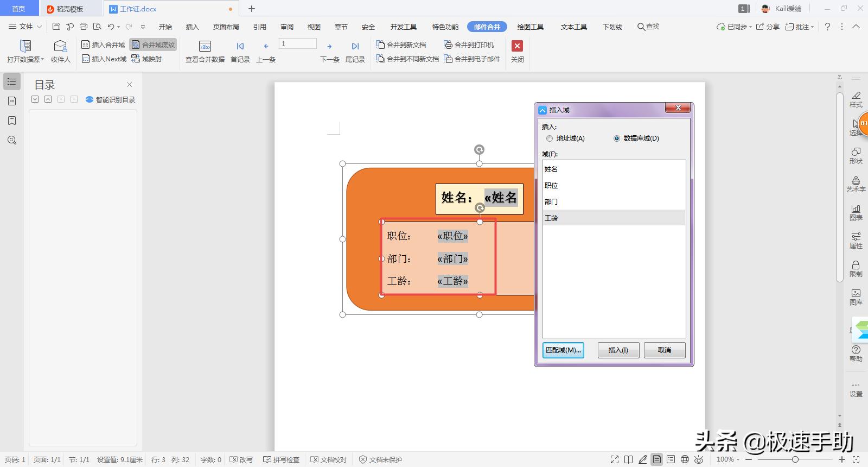This screenshot has width=868, height=467.
Task: Select 部门 in the field list
Action: [x=614, y=202]
